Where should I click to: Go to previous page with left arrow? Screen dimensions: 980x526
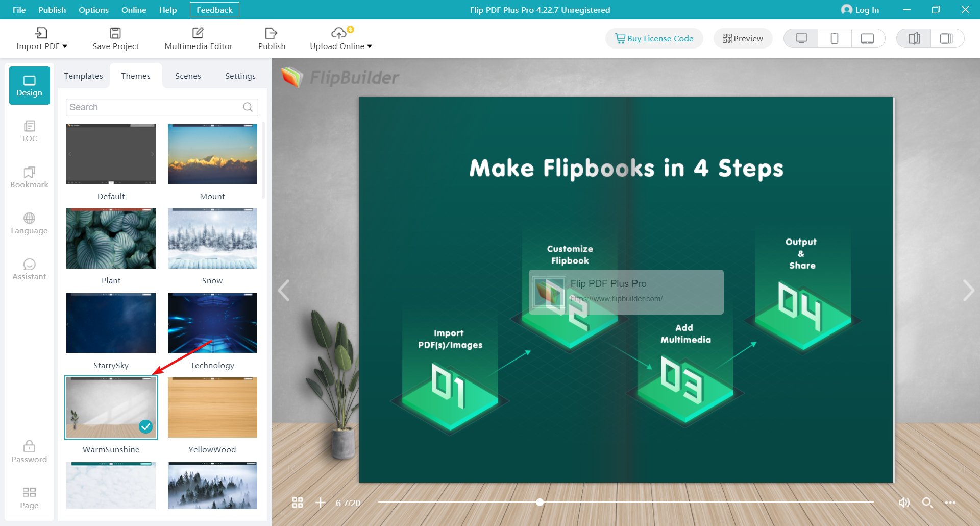[x=284, y=290]
